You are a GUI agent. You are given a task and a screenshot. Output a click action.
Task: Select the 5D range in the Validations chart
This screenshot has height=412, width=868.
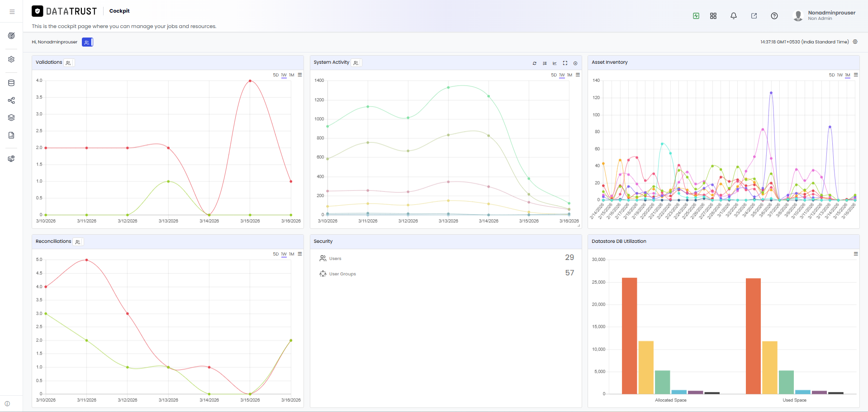pos(276,75)
